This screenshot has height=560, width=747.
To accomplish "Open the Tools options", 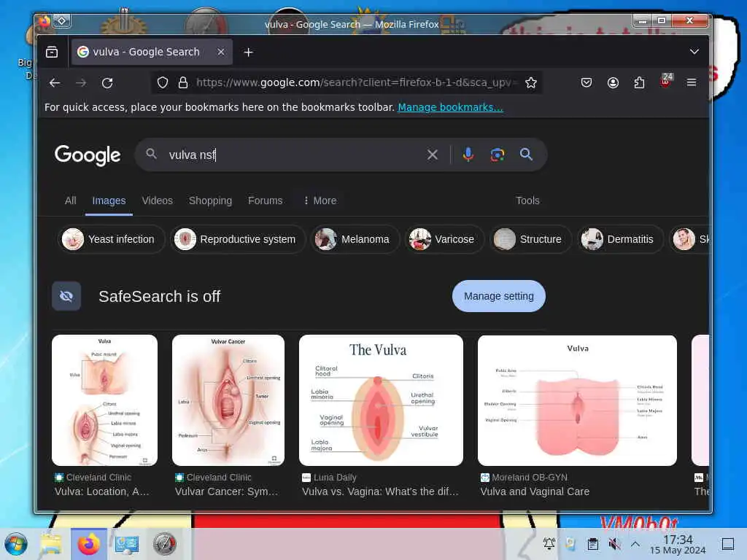I will click(x=528, y=201).
